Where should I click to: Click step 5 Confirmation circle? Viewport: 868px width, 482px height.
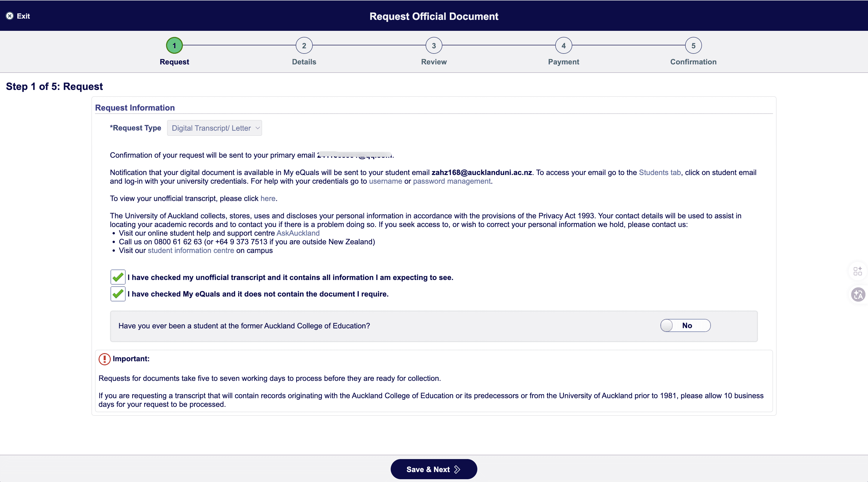[693, 46]
